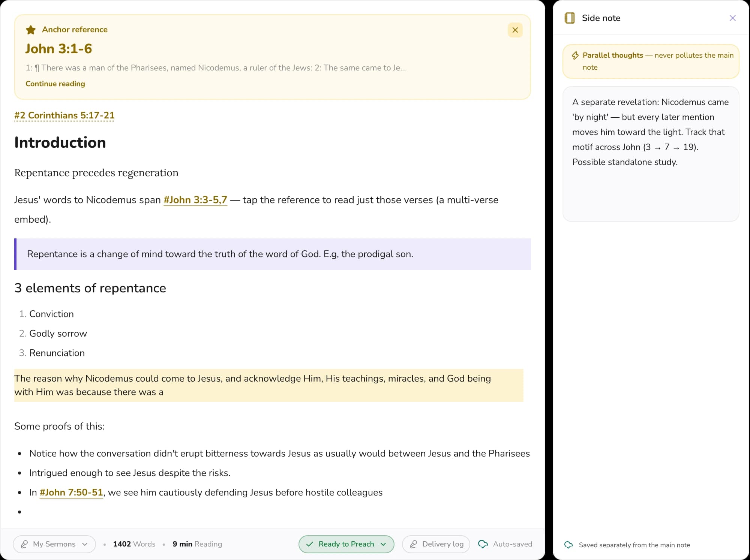Click the 'Saved separately from the main note' text
The width and height of the screenshot is (750, 560).
pos(634,545)
